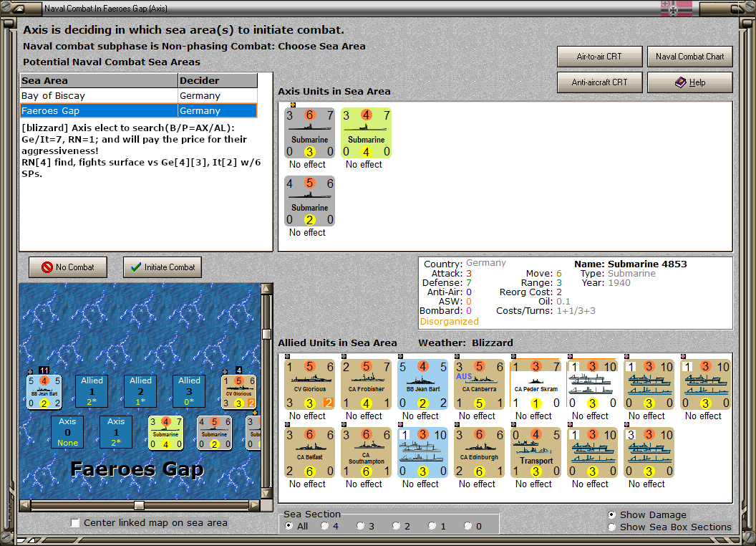
Task: Select the CA Edinburgh cruiser counter
Action: tap(479, 452)
